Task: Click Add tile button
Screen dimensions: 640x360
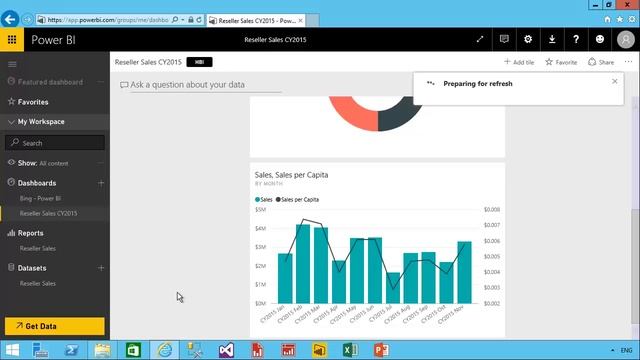Action: (519, 62)
